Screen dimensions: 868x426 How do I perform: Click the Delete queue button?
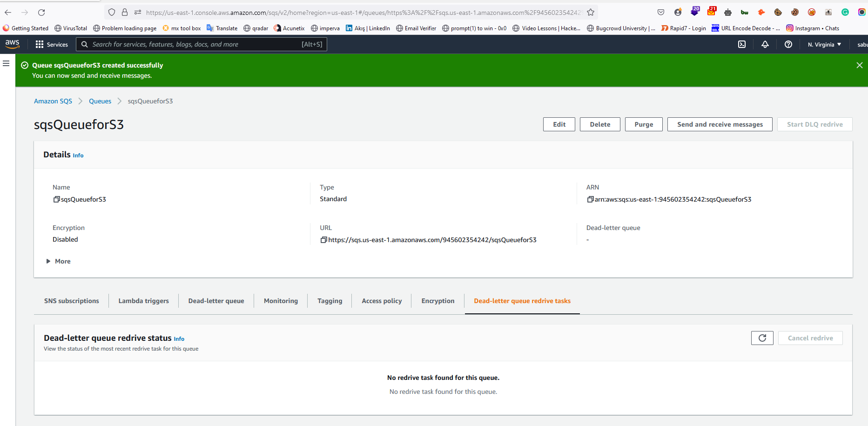(x=600, y=124)
